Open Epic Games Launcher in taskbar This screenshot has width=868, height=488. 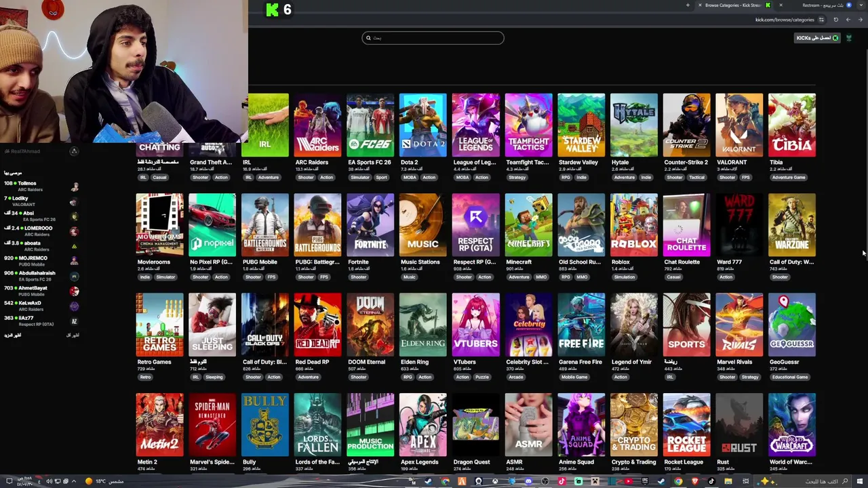pos(645,481)
